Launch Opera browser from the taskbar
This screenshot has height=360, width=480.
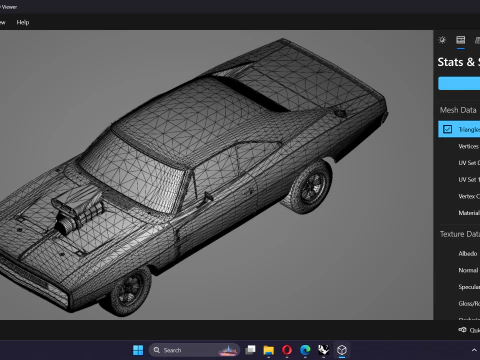[287, 350]
